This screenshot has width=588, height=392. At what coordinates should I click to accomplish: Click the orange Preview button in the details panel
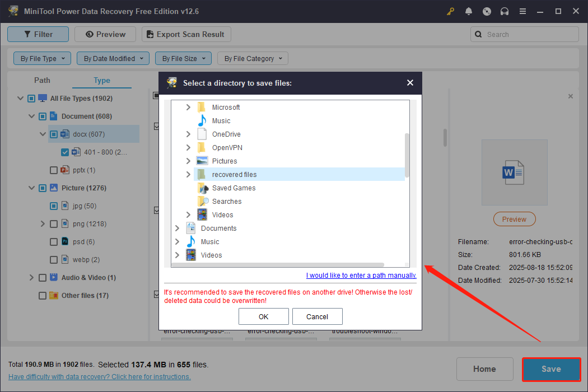[514, 219]
